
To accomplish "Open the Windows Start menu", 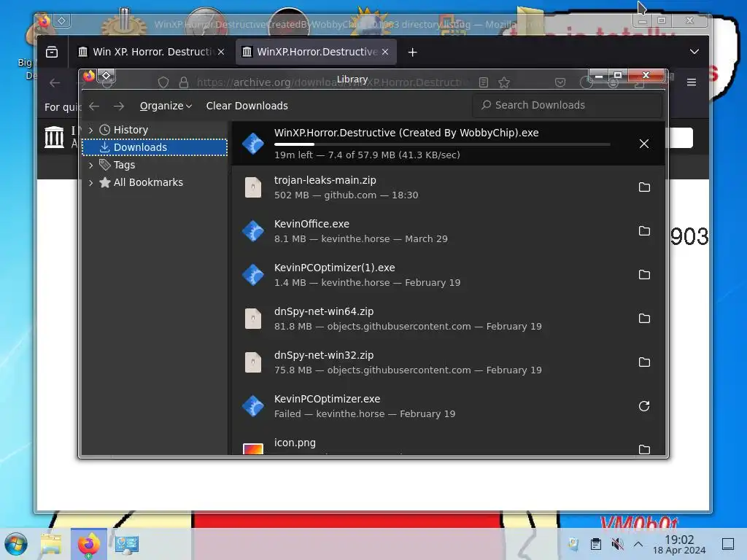I will [16, 544].
